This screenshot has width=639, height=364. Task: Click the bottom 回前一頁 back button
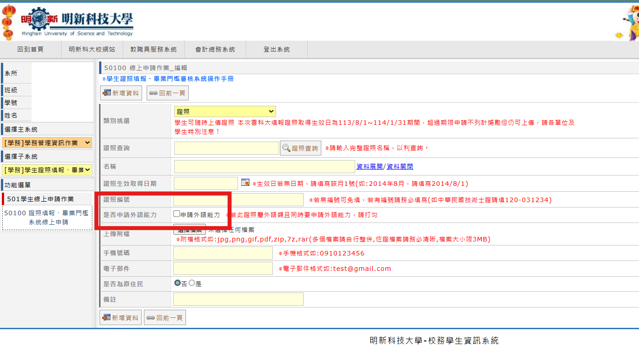(165, 318)
